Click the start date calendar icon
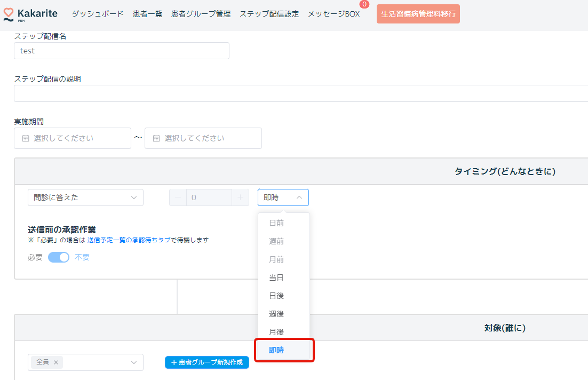This screenshot has width=588, height=380. [x=26, y=138]
